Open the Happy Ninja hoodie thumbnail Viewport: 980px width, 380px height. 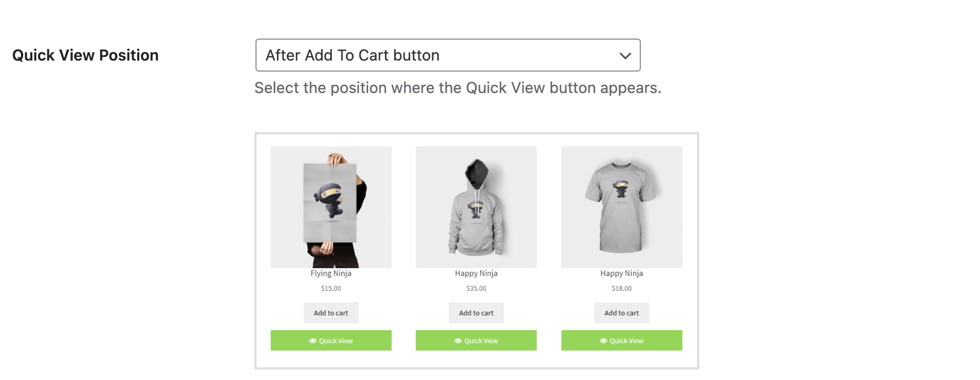click(x=476, y=207)
